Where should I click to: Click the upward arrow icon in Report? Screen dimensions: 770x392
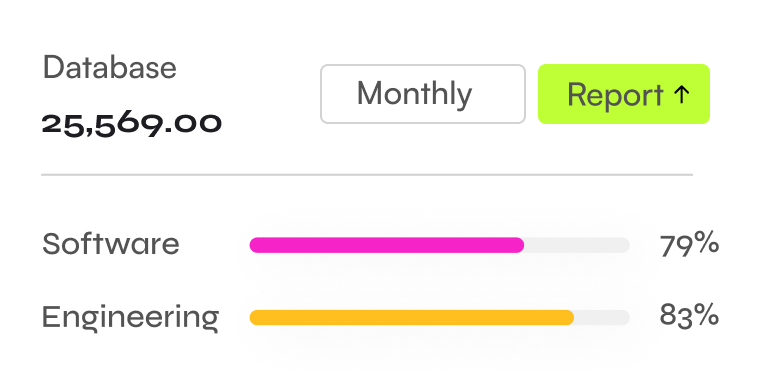[x=682, y=94]
